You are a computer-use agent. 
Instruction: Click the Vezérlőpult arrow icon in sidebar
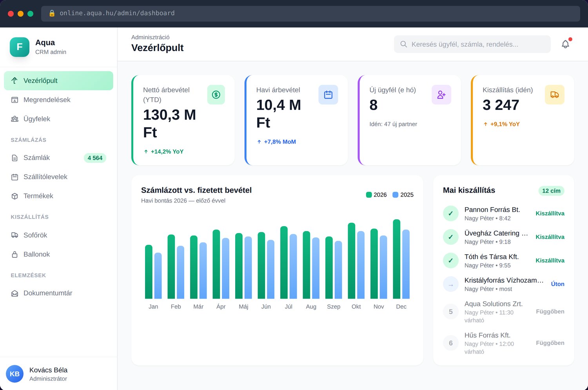15,80
